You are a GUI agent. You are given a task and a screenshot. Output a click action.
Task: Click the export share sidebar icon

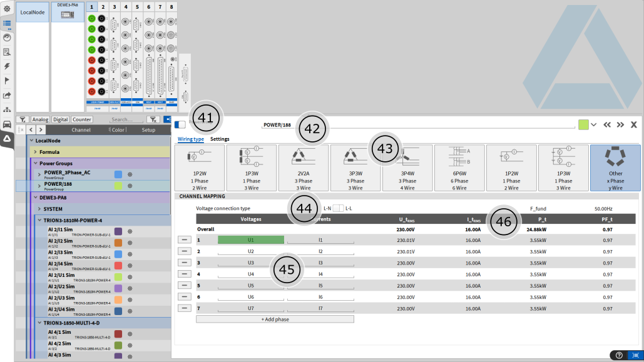tap(7, 95)
